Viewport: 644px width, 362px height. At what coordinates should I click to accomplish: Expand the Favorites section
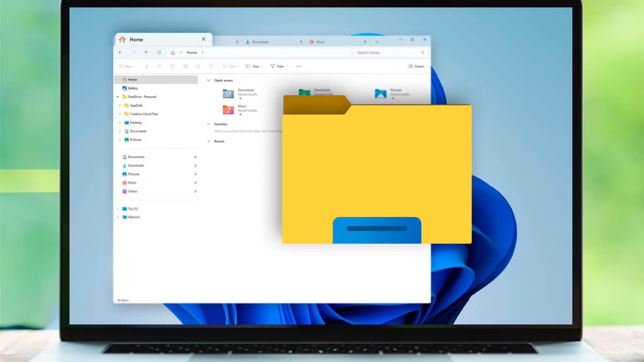pyautogui.click(x=208, y=124)
